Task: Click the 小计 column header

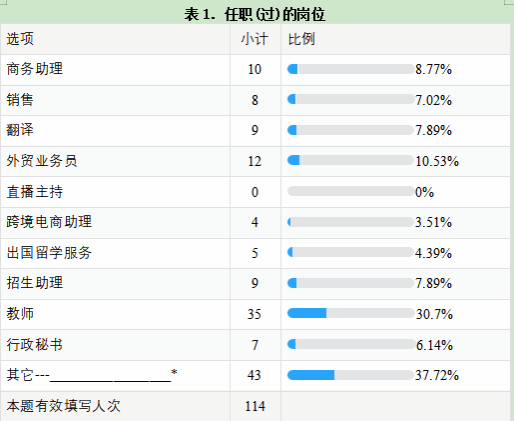Action: [x=255, y=39]
